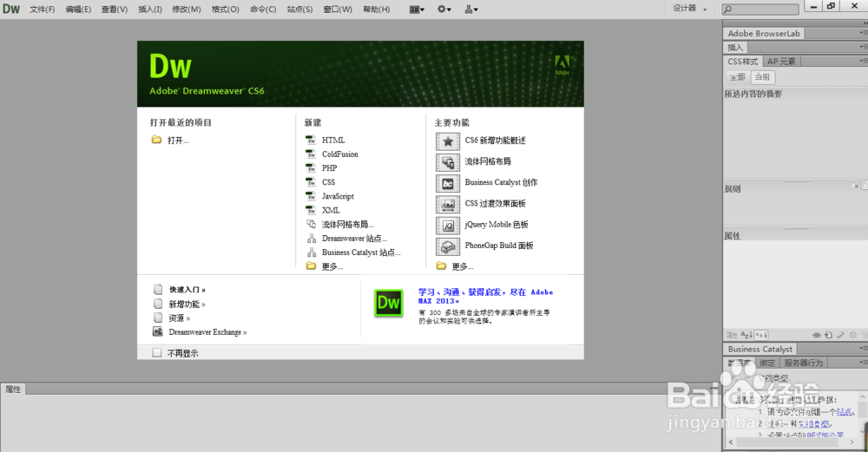
Task: Click the Dreamweaver 站点 site icon
Action: point(311,239)
